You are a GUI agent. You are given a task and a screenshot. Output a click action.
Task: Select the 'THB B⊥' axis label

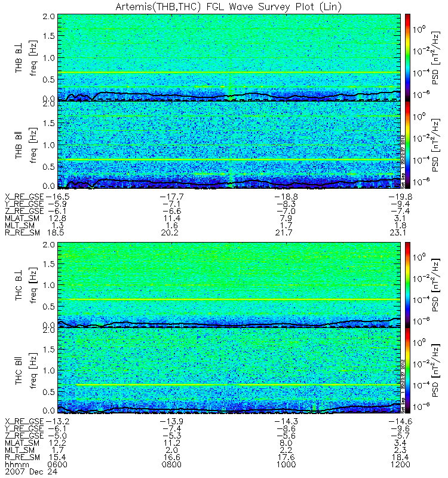pyautogui.click(x=19, y=57)
